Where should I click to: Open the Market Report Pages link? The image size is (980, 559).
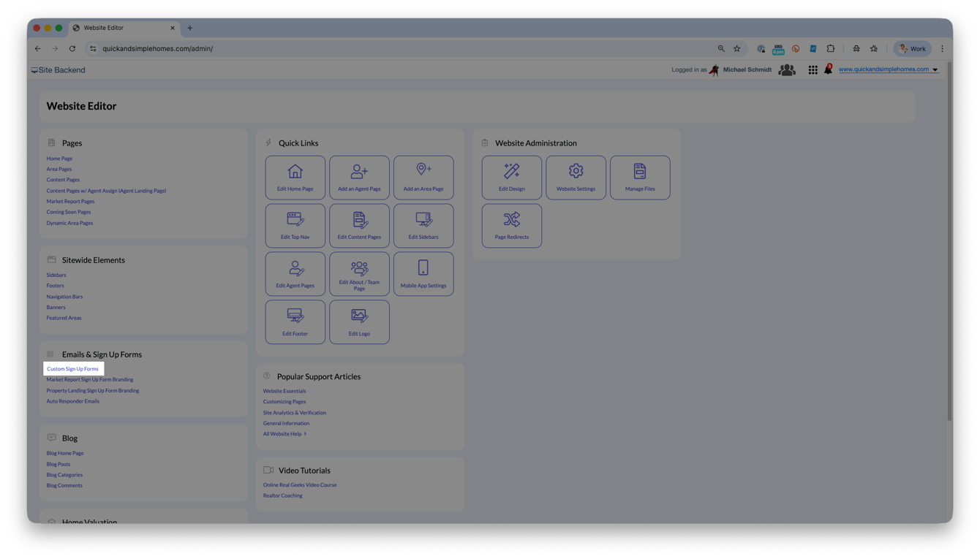click(x=70, y=202)
